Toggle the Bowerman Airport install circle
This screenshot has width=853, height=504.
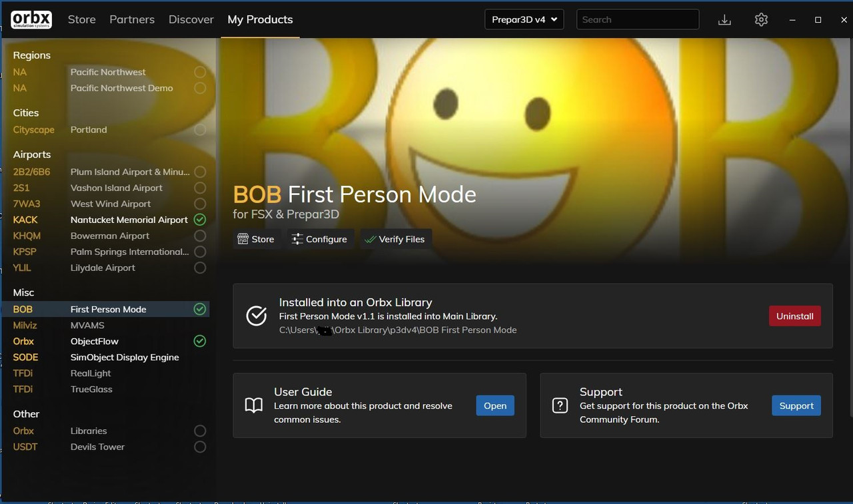200,236
